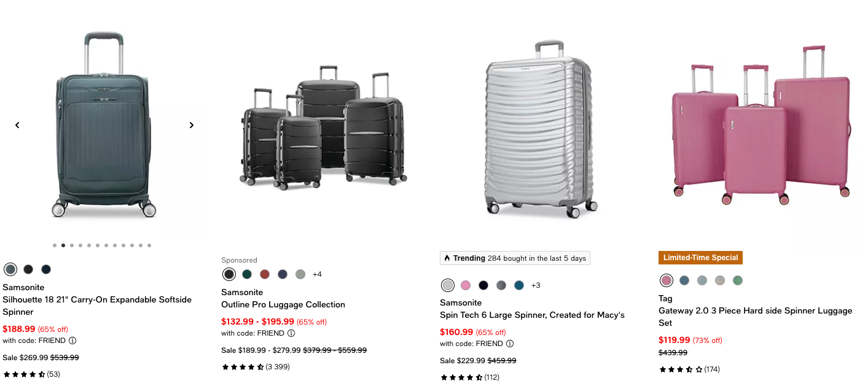Expand +3 more colors for Spin Tech 6
The image size is (868, 381).
(x=536, y=285)
